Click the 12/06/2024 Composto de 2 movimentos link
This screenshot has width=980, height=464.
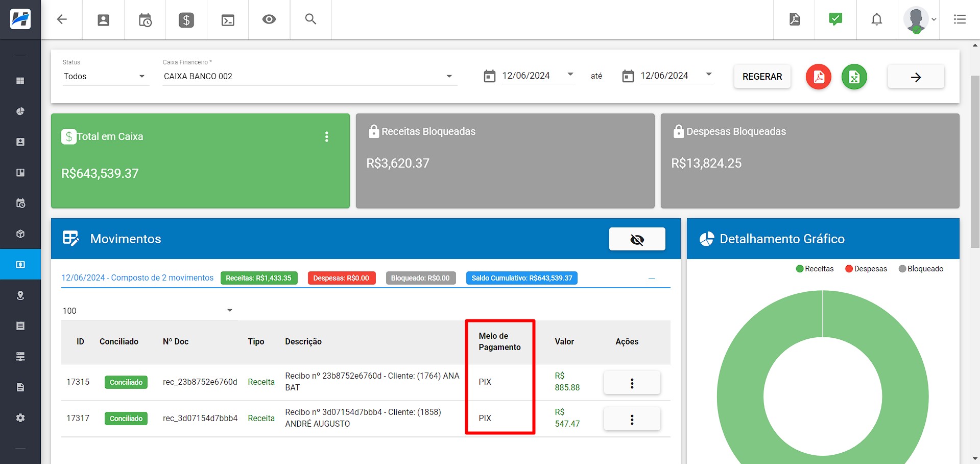tap(137, 277)
